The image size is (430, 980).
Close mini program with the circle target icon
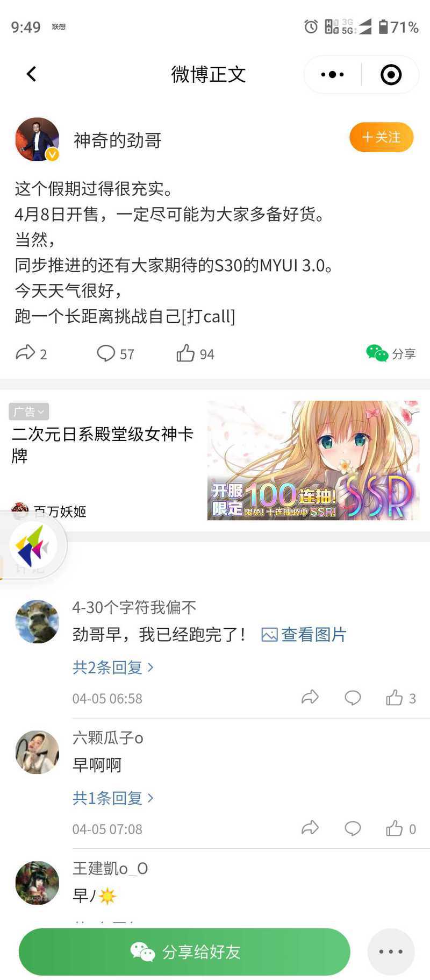pos(391,75)
